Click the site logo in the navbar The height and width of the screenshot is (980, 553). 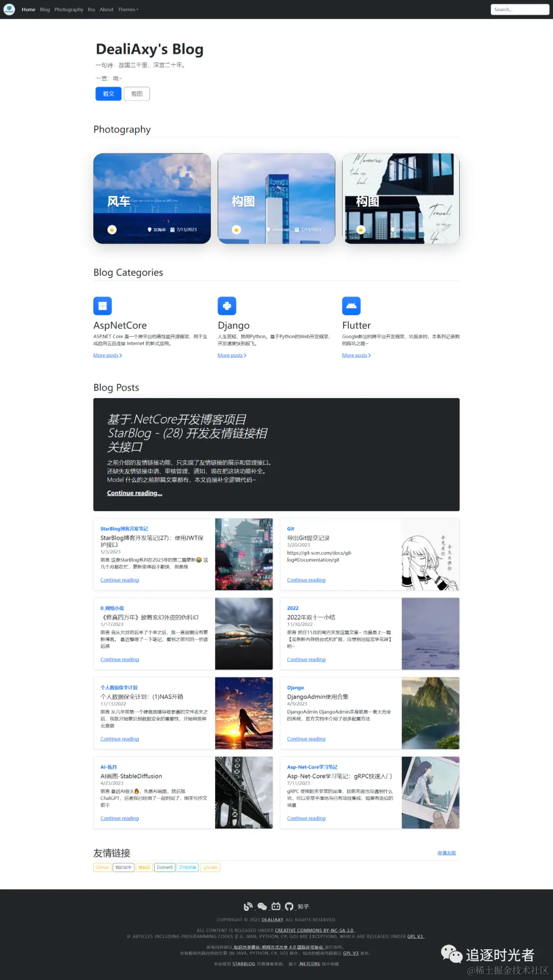(x=9, y=9)
